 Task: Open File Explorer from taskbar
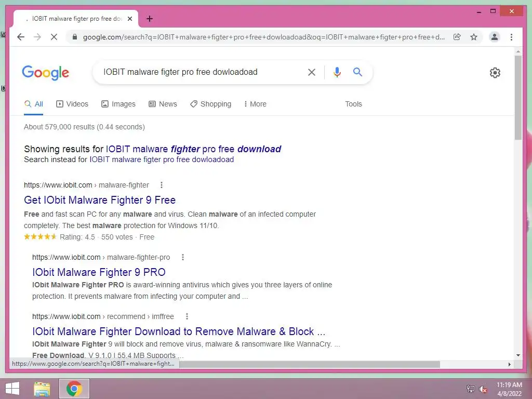(42, 389)
